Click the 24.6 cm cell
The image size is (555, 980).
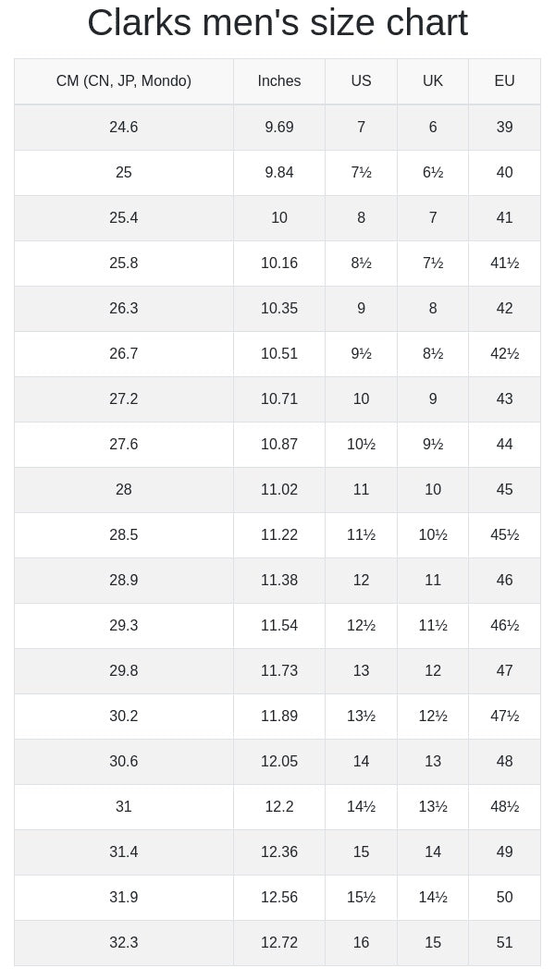click(124, 128)
